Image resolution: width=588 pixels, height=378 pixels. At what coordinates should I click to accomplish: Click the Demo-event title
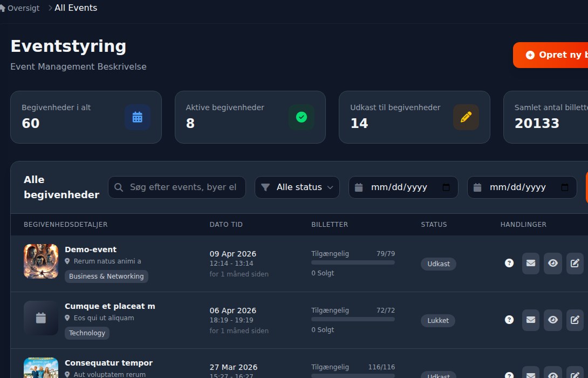pos(91,249)
